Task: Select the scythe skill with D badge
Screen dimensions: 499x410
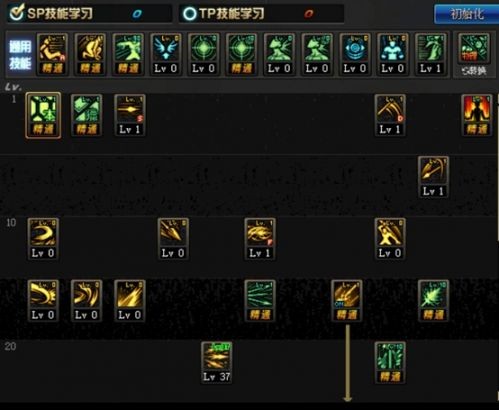Action: coord(390,115)
